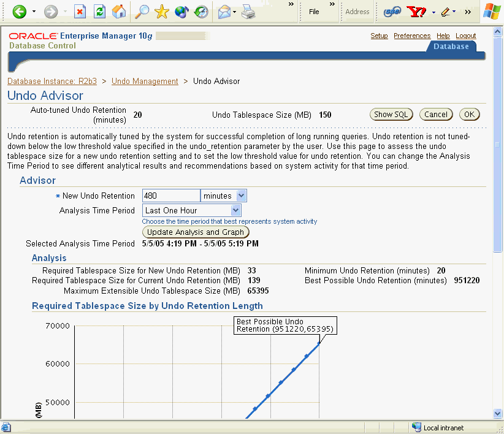Open the File menu
This screenshot has width=504, height=434.
(314, 11)
